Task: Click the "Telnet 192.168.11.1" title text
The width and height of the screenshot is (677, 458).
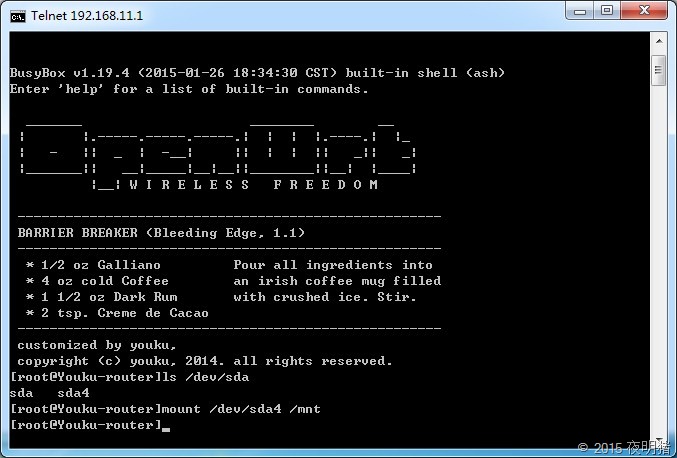Action: [x=86, y=15]
